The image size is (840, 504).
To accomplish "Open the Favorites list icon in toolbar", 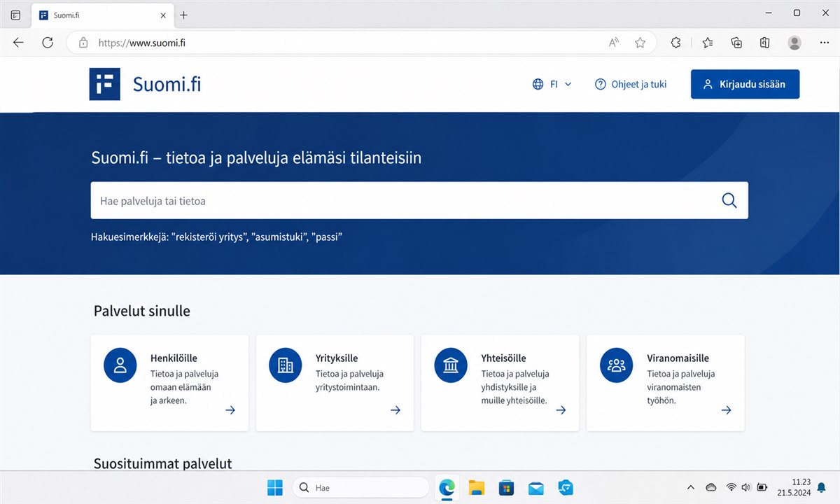I will point(708,43).
